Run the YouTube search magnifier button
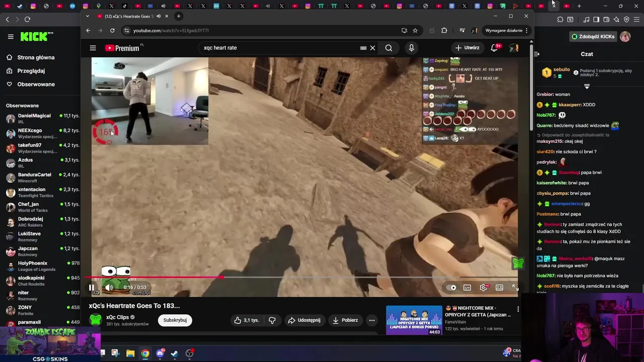644x362 pixels. tap(389, 48)
